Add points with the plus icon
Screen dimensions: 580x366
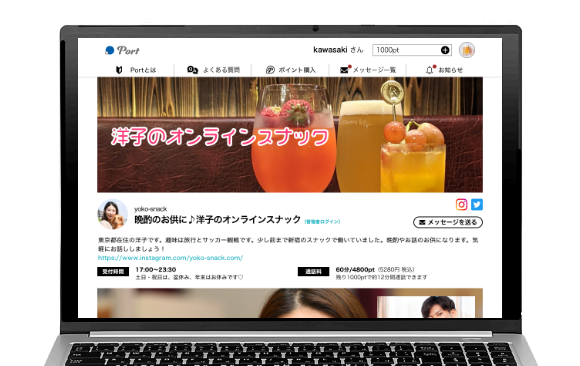tap(445, 50)
